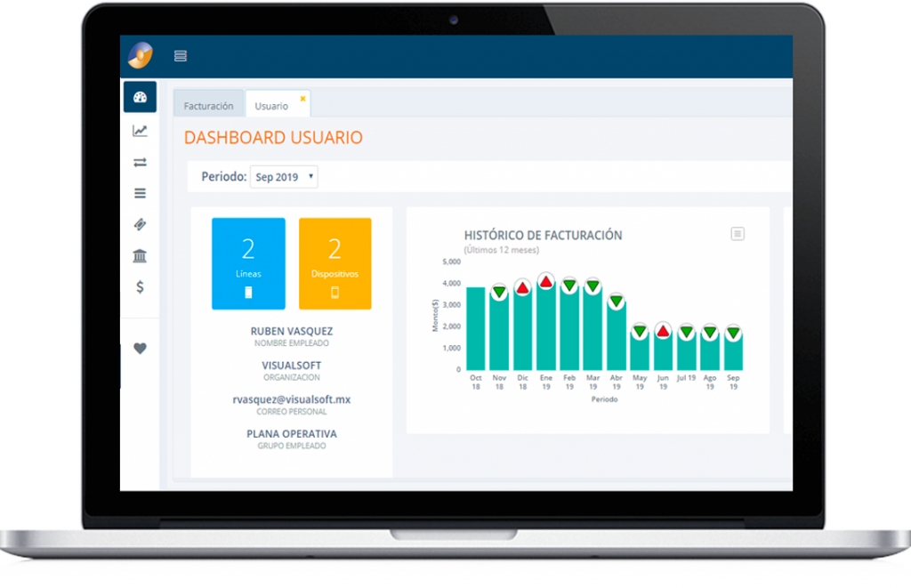
Task: Open the blue Líneas tile
Action: click(249, 263)
